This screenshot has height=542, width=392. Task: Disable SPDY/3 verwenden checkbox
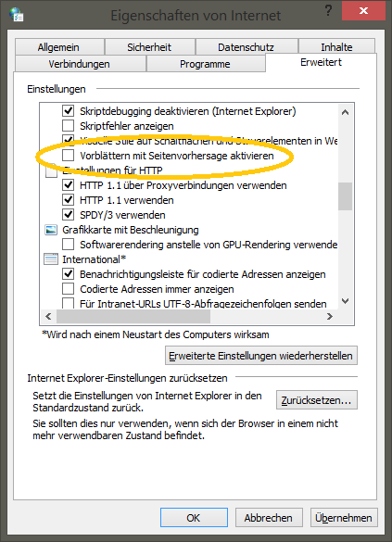point(68,215)
